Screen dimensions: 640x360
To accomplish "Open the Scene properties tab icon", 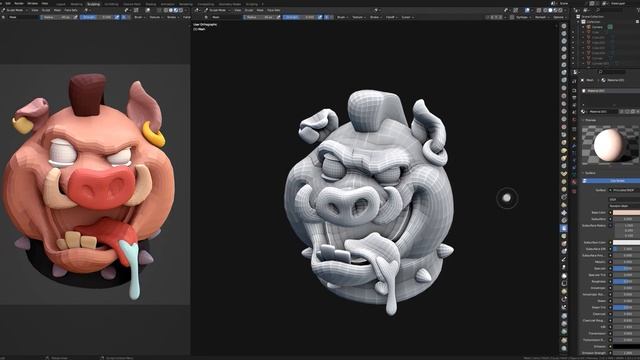I will coord(574,113).
